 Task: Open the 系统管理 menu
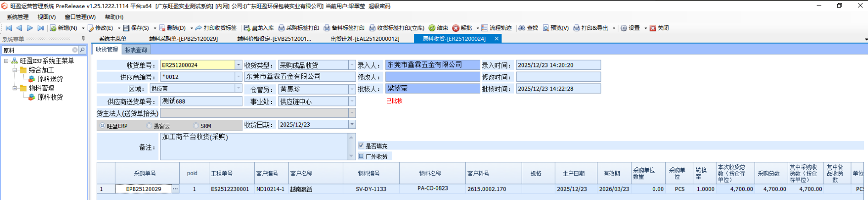coord(17,17)
